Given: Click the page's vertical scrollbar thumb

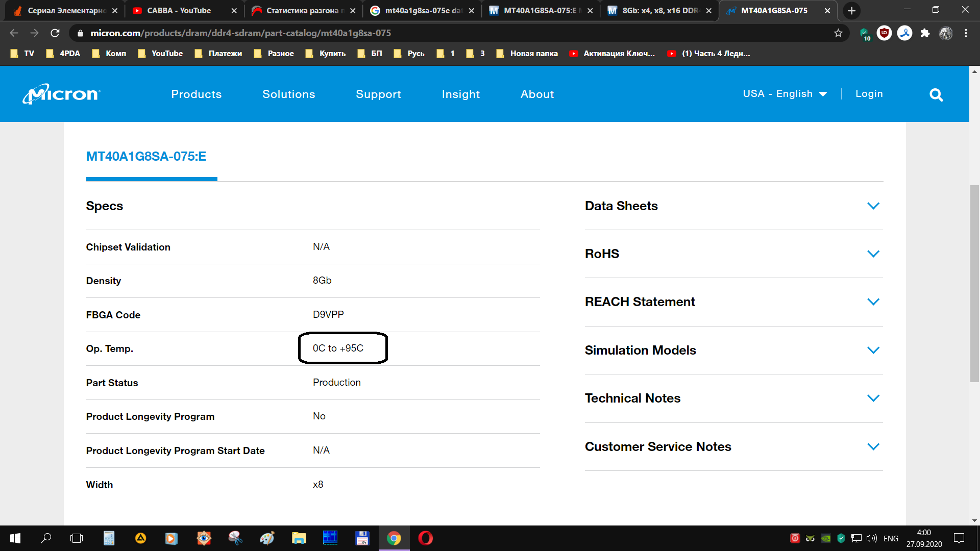Looking at the screenshot, I should click(974, 283).
